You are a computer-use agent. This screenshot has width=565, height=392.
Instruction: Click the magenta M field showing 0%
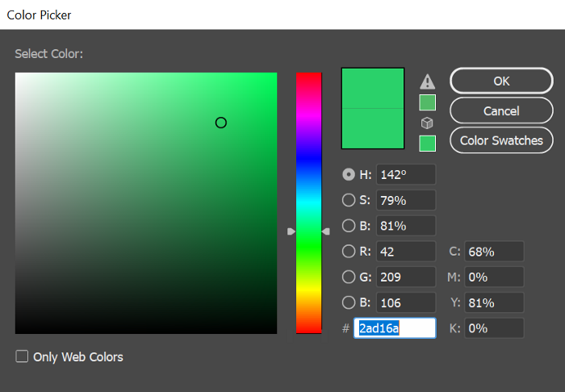[x=494, y=277]
